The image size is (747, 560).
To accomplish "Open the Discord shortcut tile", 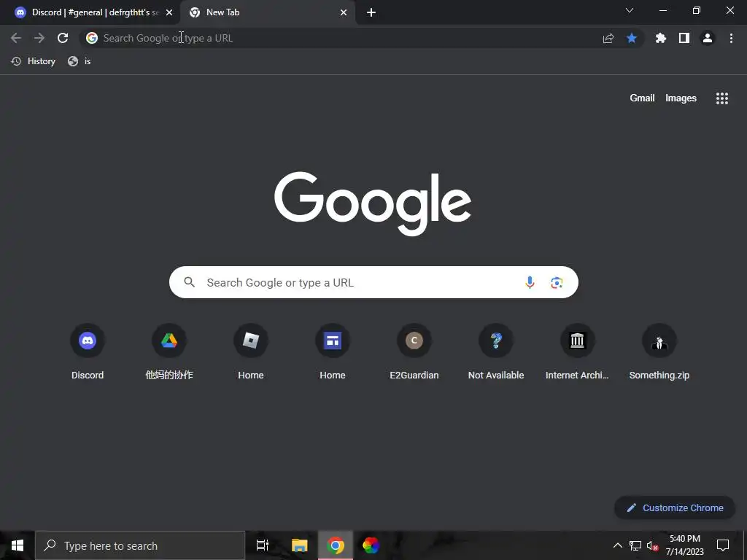I will (88, 352).
